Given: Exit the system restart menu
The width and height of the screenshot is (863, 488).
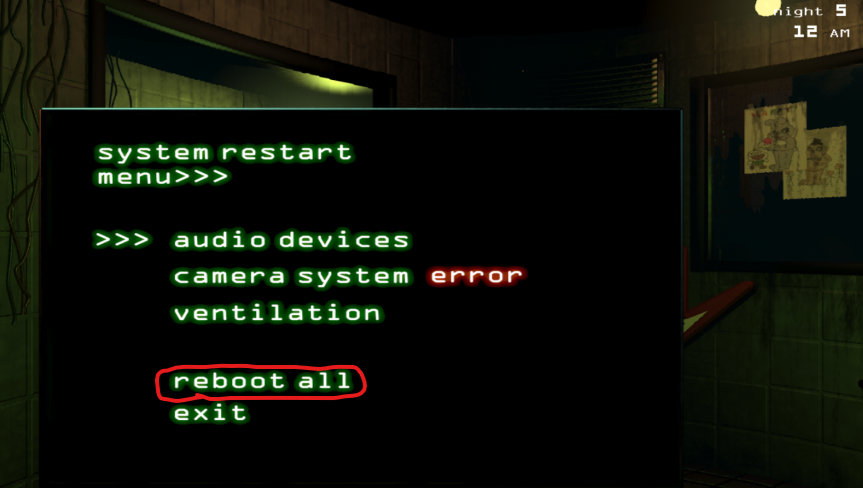Looking at the screenshot, I should 210,413.
